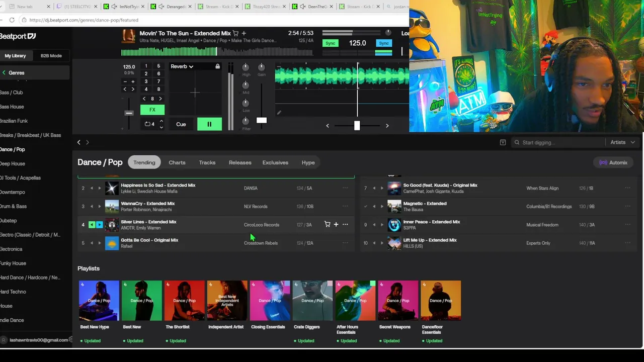Load Silver Lines to the blue right deck
The width and height of the screenshot is (644, 362).
click(x=99, y=225)
